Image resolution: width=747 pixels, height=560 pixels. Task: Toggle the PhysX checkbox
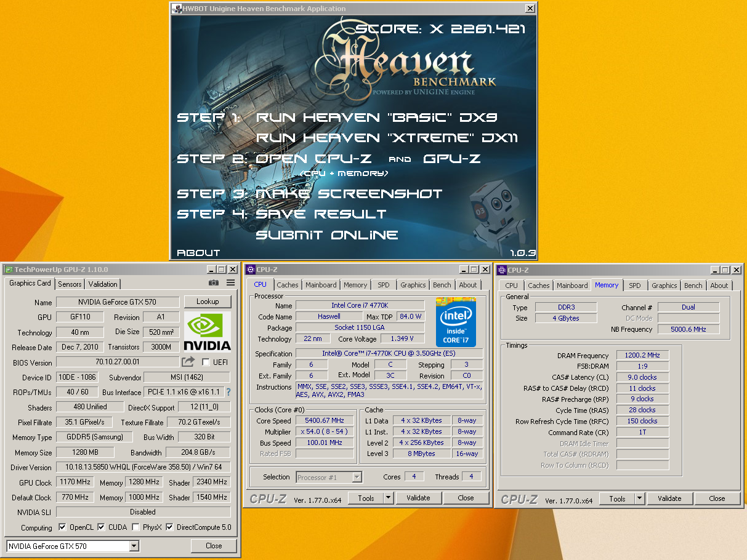pyautogui.click(x=135, y=527)
